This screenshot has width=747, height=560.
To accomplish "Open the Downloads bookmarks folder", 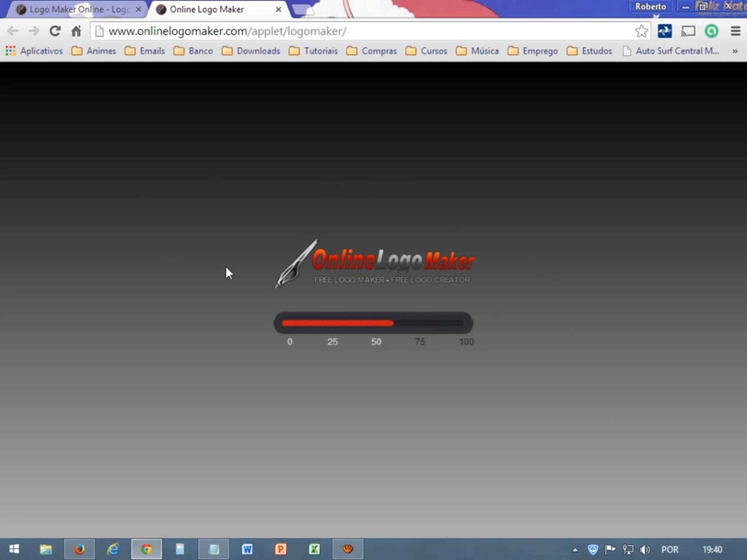I will point(251,51).
